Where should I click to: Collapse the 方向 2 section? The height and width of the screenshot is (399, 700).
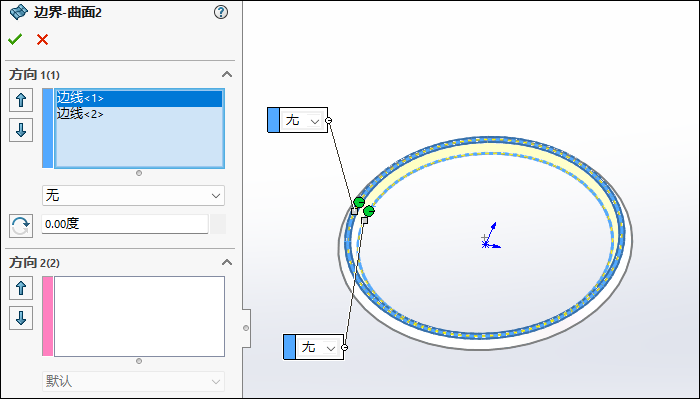coord(227,262)
